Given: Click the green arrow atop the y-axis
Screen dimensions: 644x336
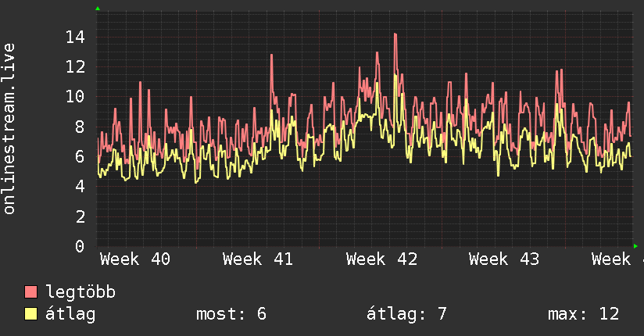Looking at the screenshot, I should point(98,9).
